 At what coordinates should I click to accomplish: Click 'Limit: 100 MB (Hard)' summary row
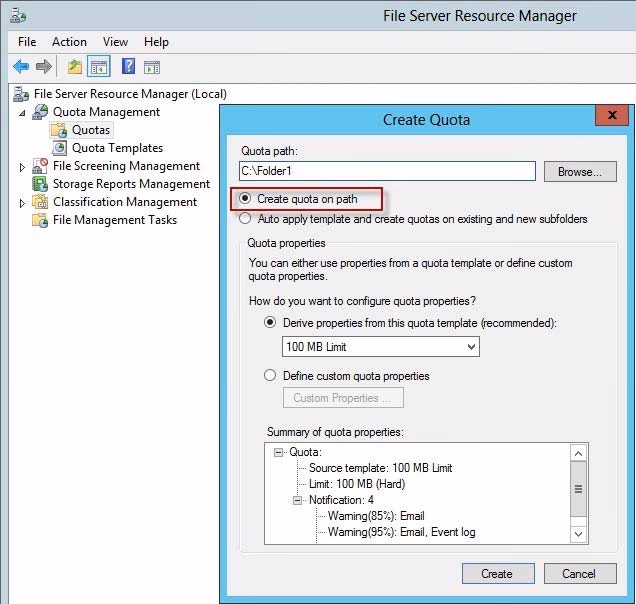(x=357, y=484)
